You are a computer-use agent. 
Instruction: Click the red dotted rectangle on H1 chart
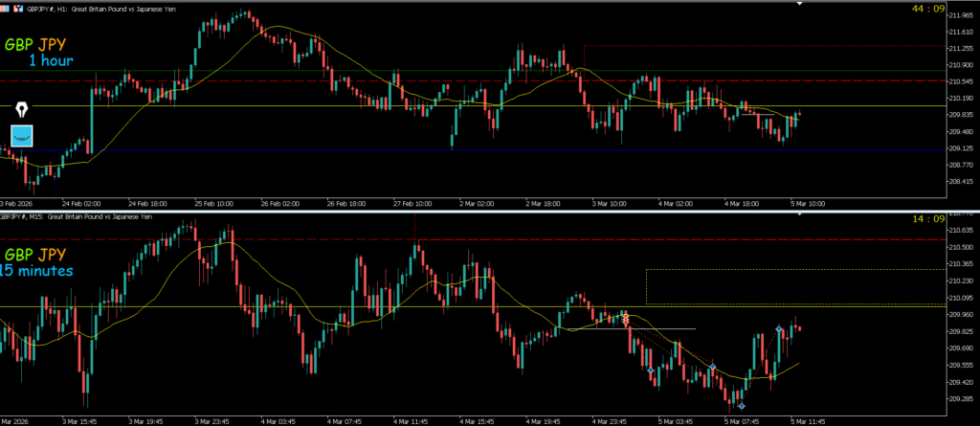727,46
